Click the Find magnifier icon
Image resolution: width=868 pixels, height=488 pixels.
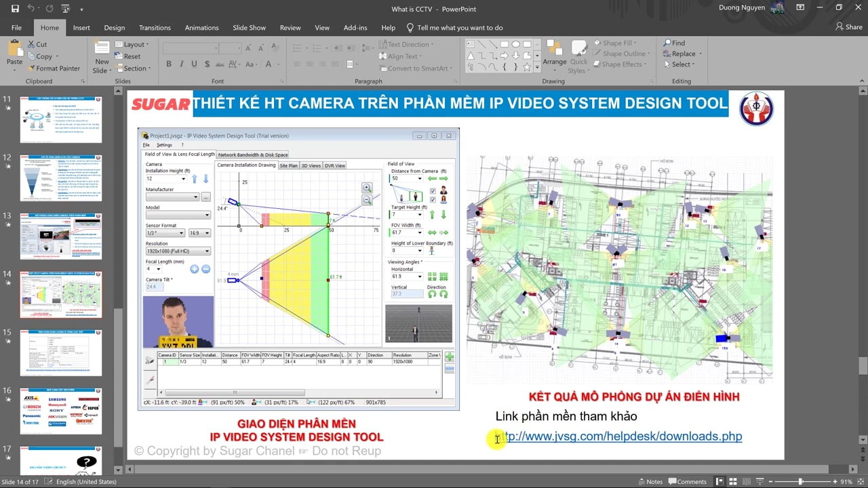(667, 43)
